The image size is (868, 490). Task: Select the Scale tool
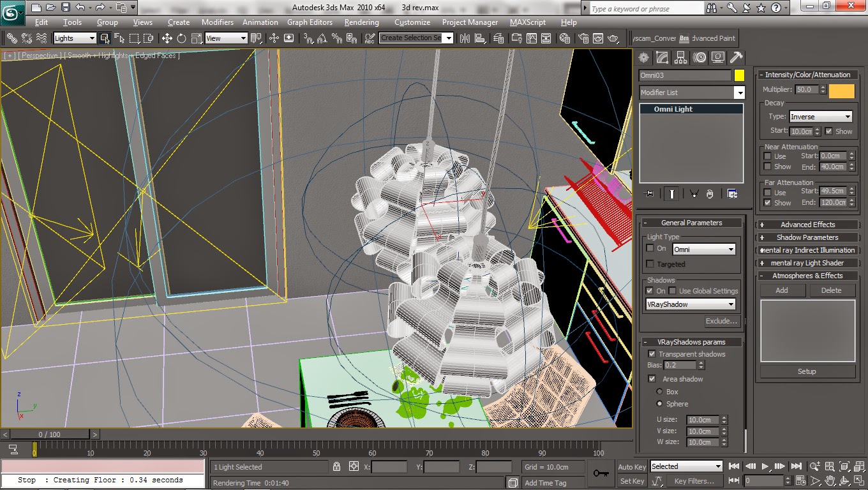[197, 38]
